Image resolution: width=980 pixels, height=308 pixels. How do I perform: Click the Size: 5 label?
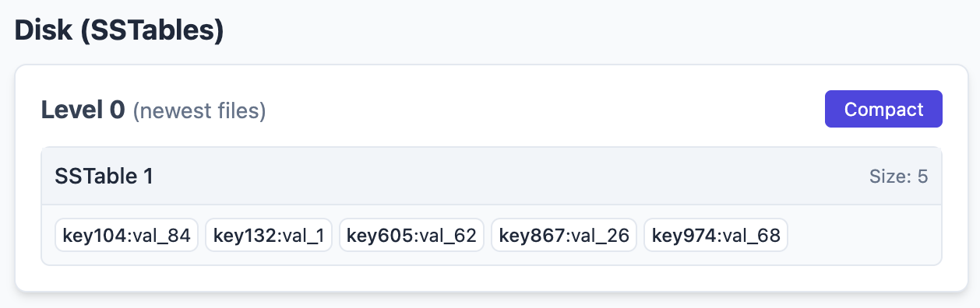(898, 177)
